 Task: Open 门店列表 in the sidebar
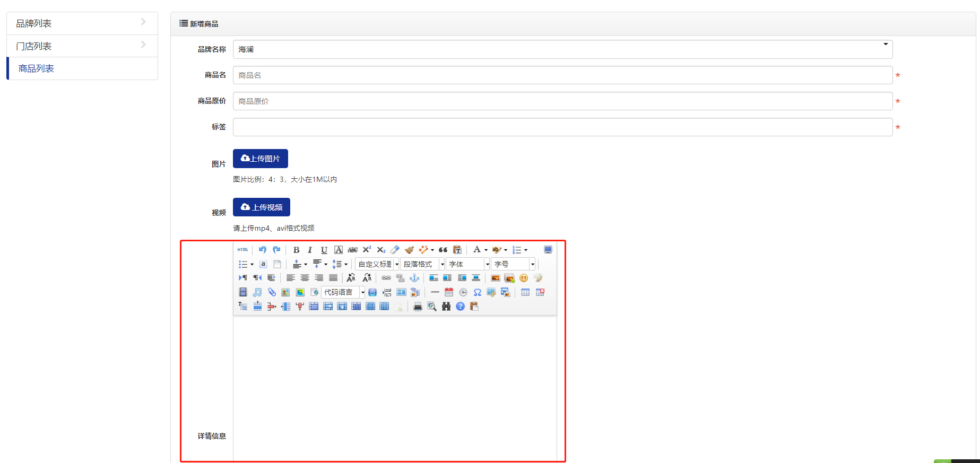click(x=82, y=46)
